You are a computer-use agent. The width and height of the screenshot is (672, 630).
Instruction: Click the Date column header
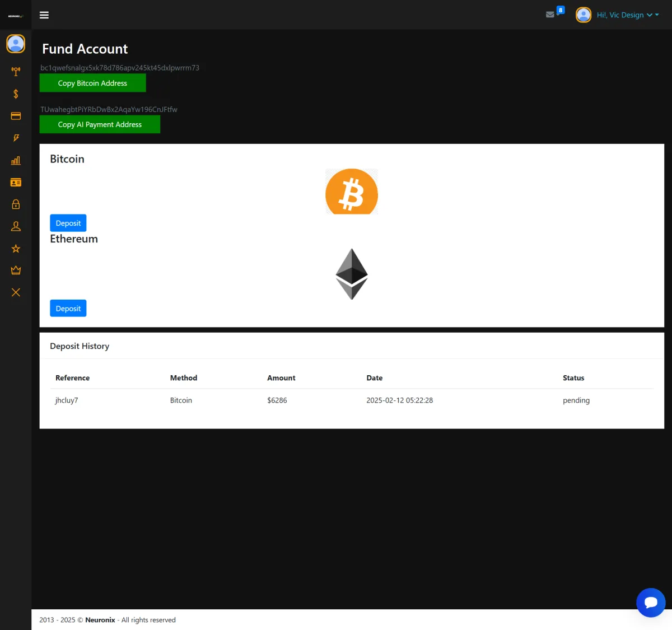click(375, 378)
